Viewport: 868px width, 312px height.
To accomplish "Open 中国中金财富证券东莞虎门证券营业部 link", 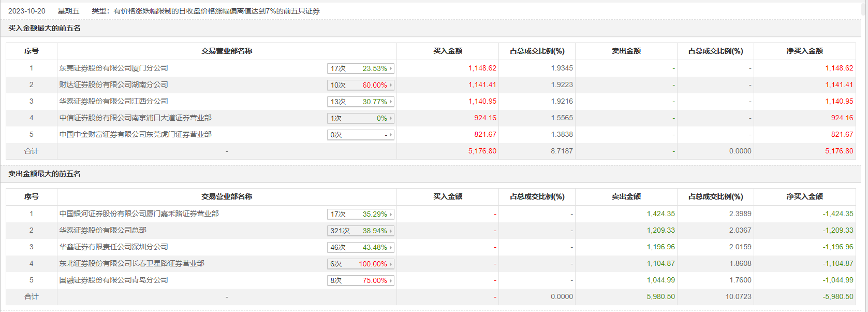I will coord(135,134).
